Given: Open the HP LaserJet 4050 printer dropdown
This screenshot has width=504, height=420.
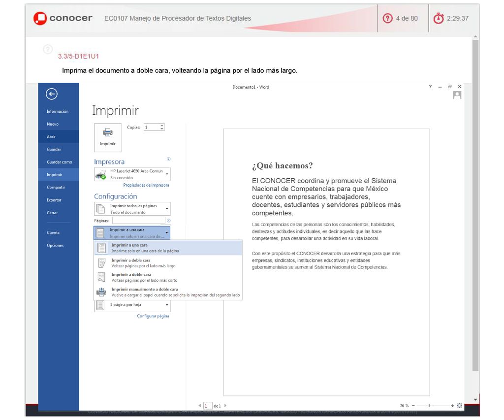Looking at the screenshot, I should point(132,174).
